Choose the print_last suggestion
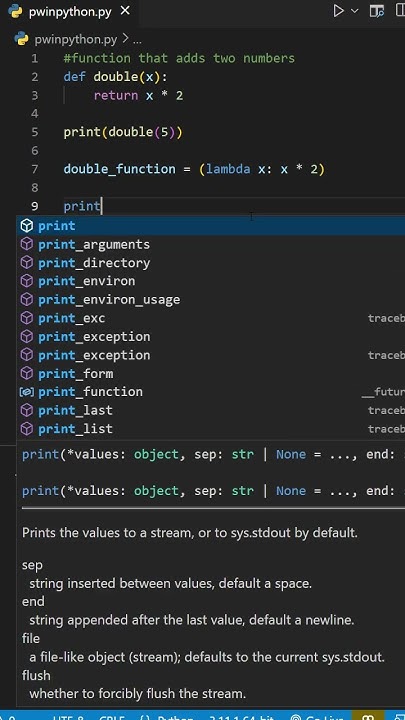The width and height of the screenshot is (405, 720). coord(211,410)
